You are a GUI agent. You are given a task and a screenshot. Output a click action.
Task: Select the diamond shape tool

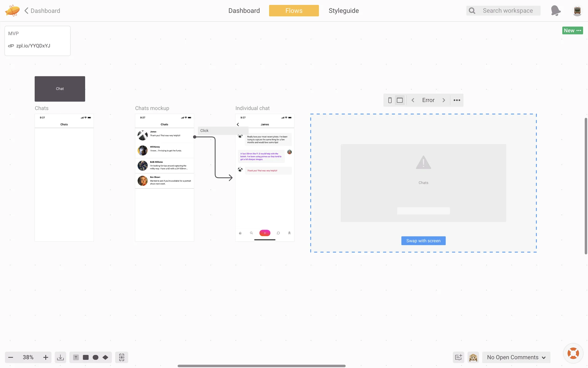105,357
